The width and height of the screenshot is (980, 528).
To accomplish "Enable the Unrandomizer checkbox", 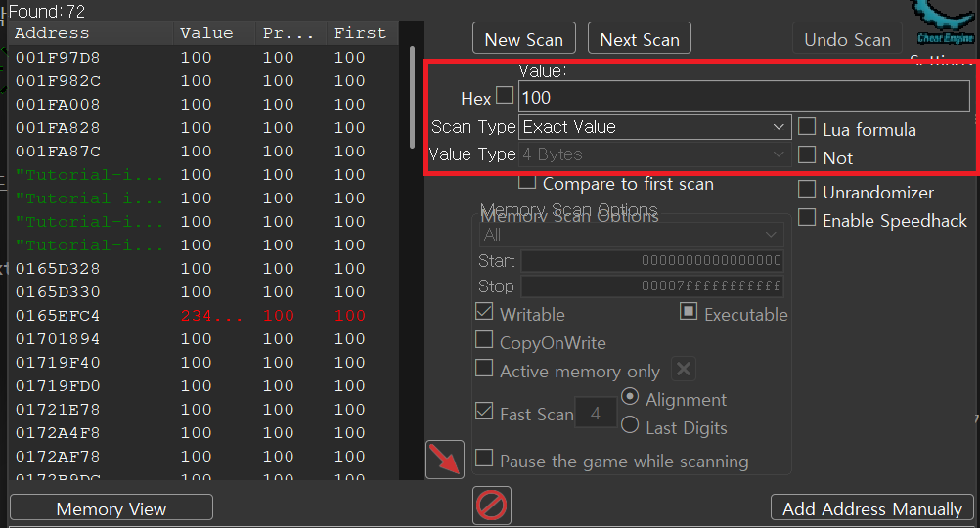I will pos(807,191).
